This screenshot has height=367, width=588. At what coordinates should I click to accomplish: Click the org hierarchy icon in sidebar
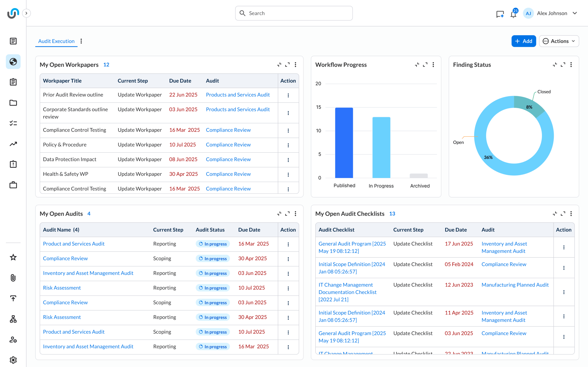pyautogui.click(x=13, y=319)
